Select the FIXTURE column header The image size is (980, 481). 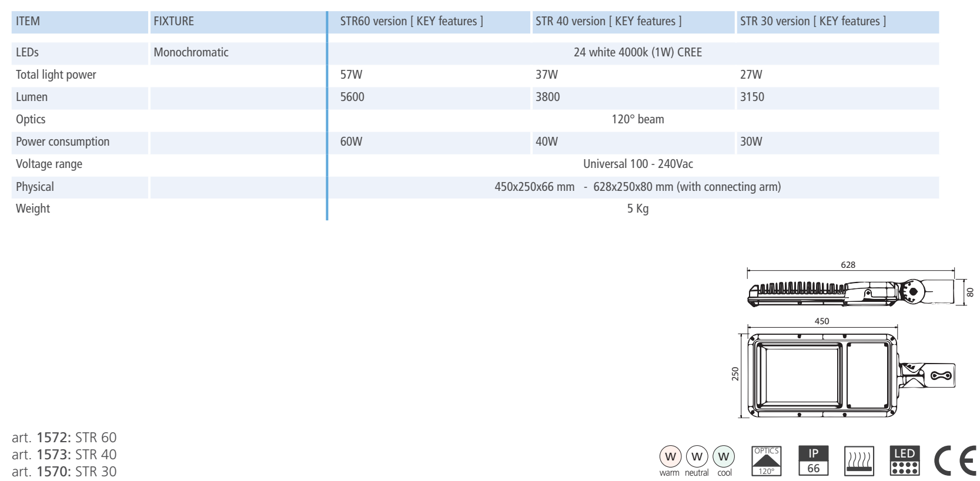pos(173,22)
